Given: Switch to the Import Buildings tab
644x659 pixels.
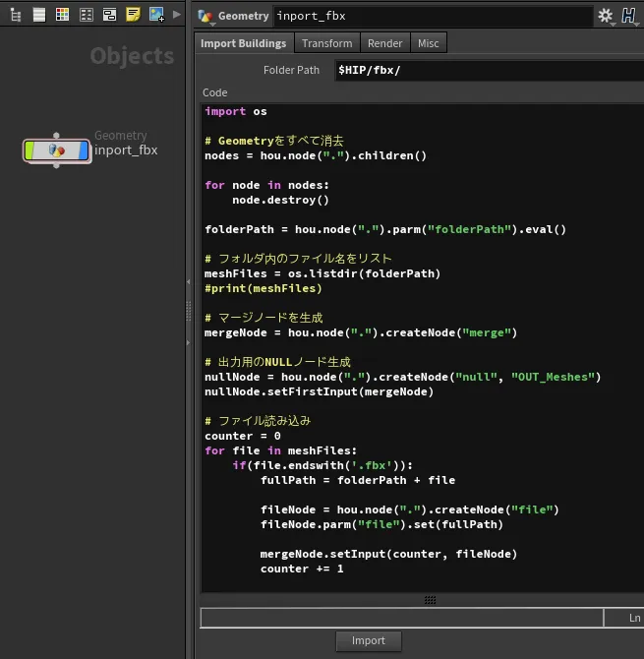Looking at the screenshot, I should [x=243, y=43].
